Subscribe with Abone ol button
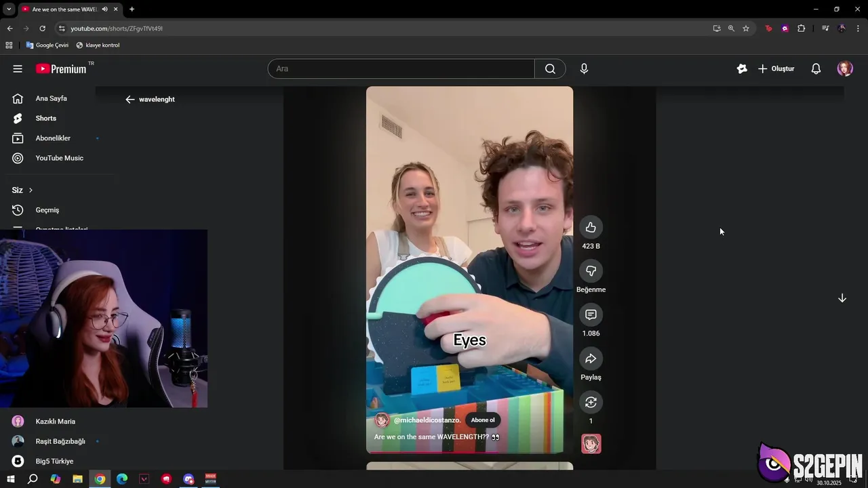The image size is (868, 488). point(483,420)
